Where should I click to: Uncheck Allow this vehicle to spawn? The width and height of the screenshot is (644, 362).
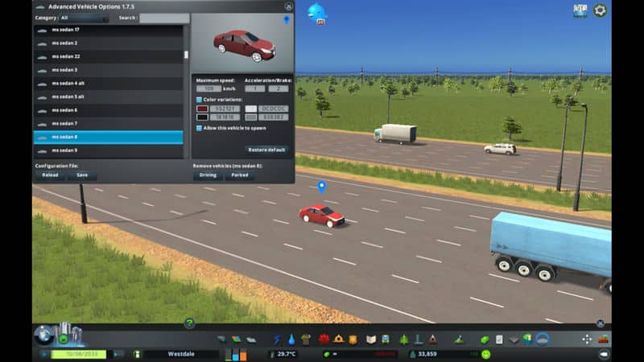(x=200, y=128)
